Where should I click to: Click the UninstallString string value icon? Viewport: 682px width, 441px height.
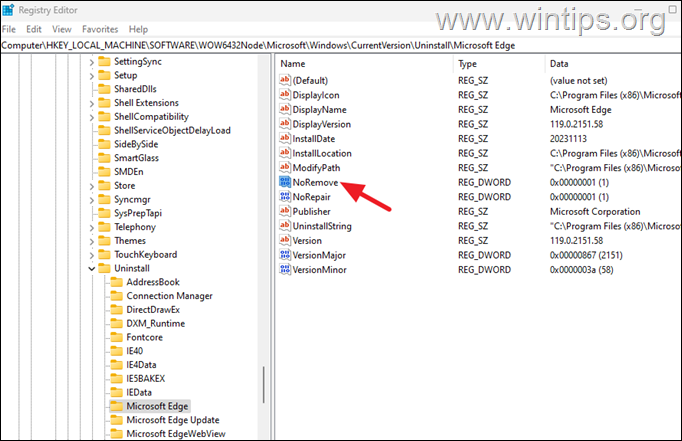click(285, 226)
